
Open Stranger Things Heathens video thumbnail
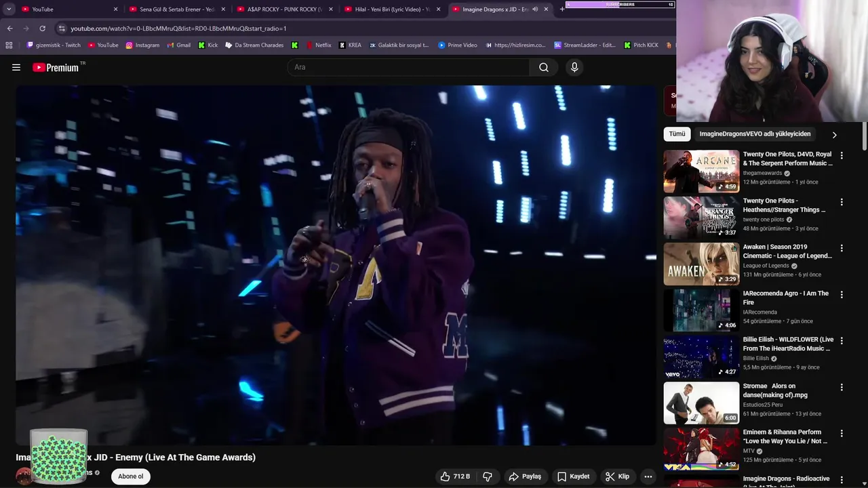701,218
